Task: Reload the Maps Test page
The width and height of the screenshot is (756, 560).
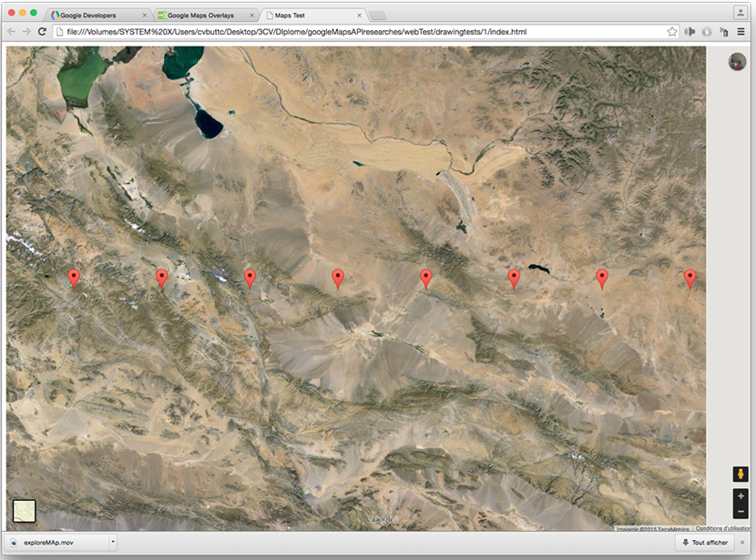Action: [x=42, y=32]
